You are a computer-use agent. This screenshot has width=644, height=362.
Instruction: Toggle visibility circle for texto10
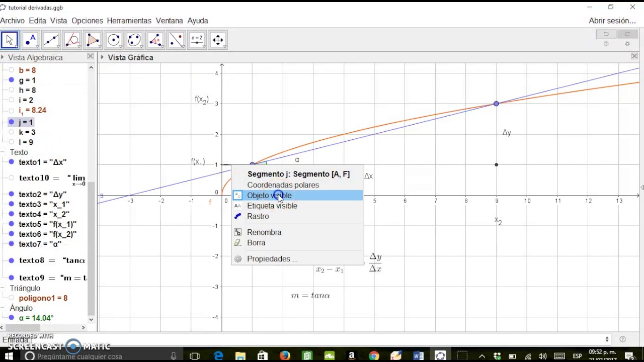[11, 178]
